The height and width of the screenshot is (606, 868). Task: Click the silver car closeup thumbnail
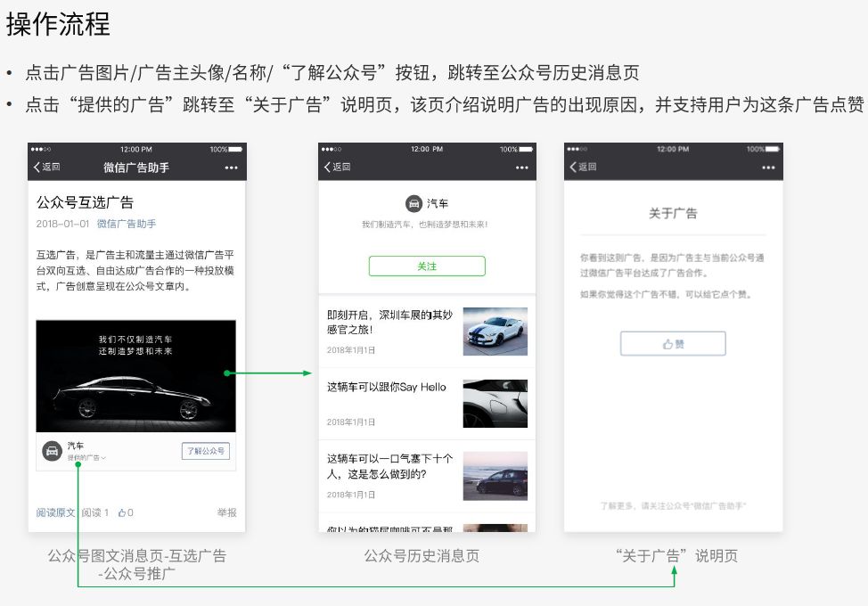tap(495, 404)
